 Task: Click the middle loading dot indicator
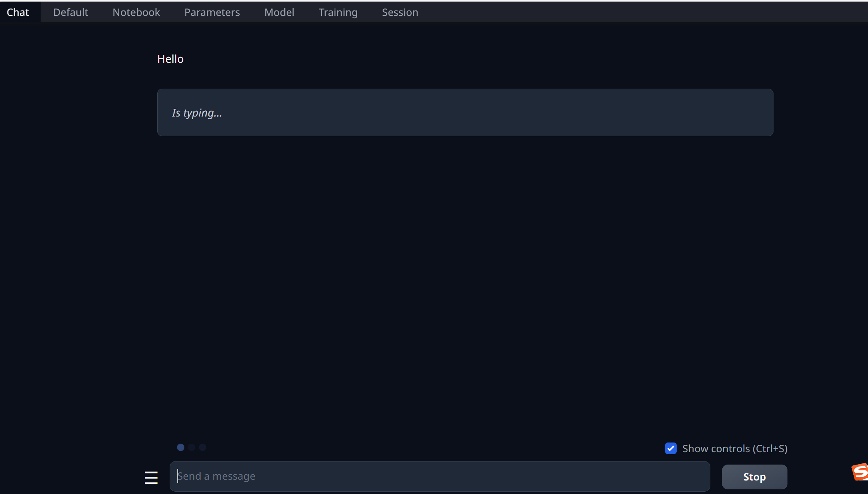(x=191, y=448)
